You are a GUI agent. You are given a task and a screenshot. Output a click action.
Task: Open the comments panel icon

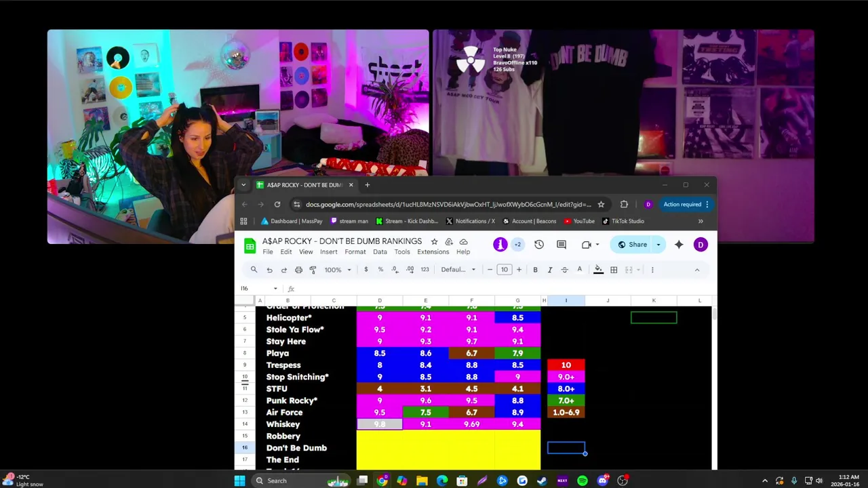[561, 245]
